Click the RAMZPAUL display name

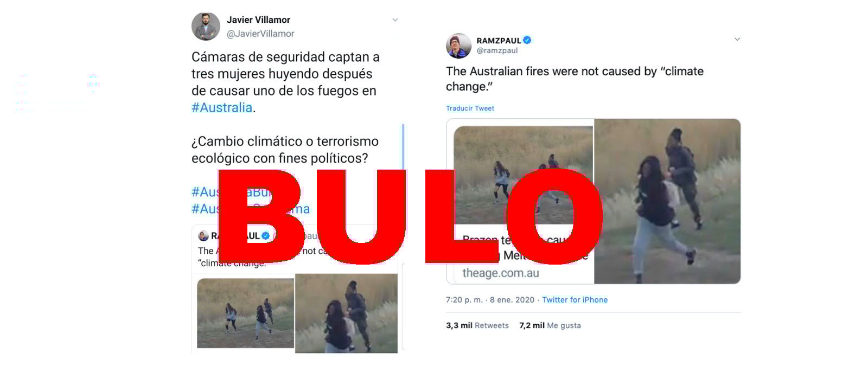pos(499,41)
